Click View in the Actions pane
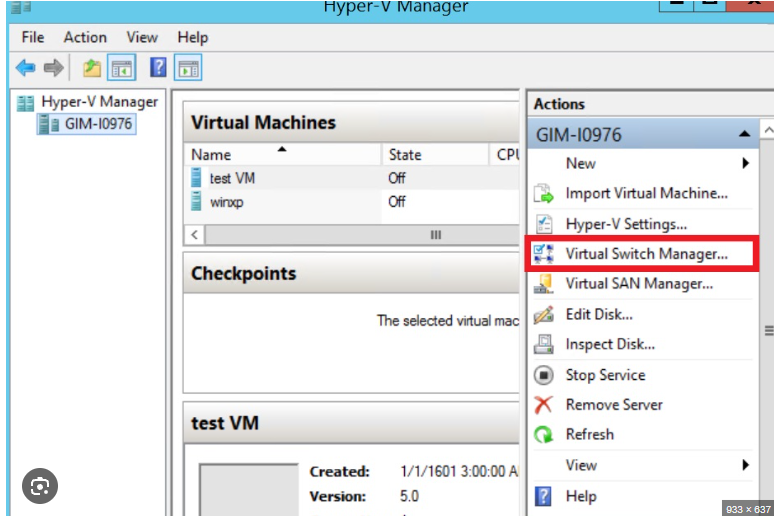The image size is (774, 516). [581, 465]
